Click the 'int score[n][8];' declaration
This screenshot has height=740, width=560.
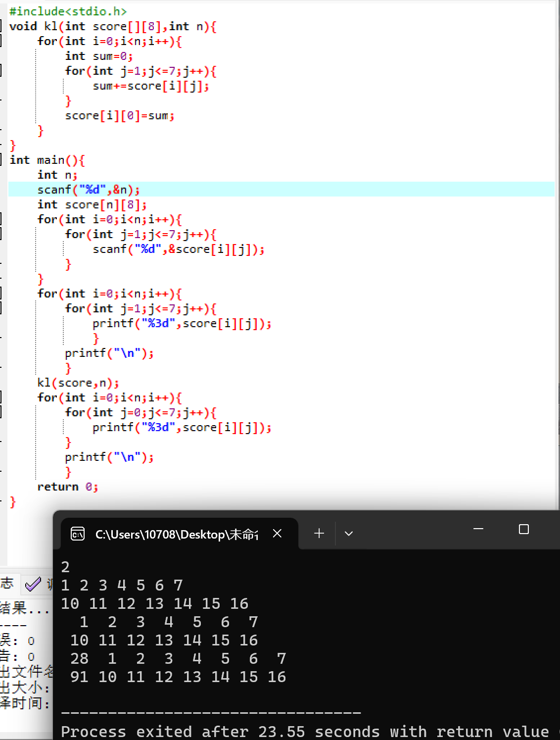tap(92, 204)
